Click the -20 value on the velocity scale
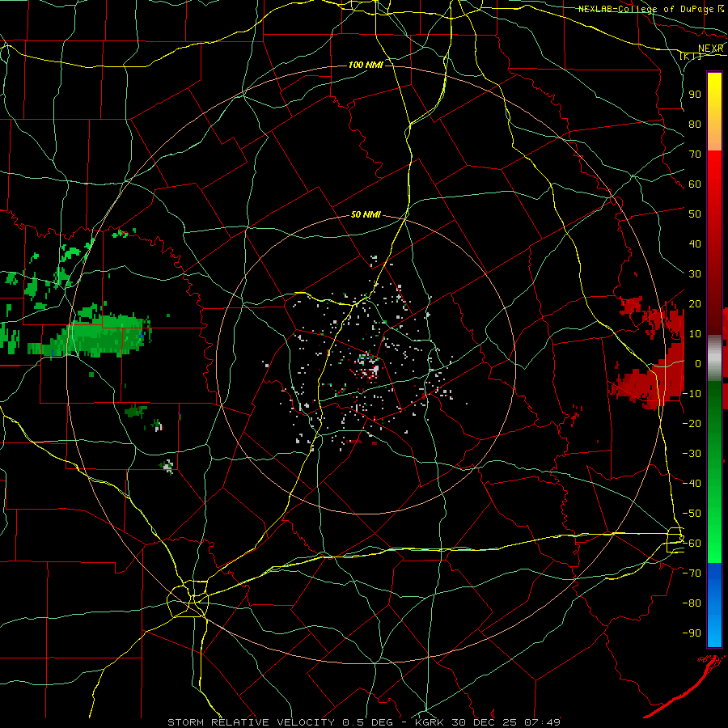 click(692, 424)
